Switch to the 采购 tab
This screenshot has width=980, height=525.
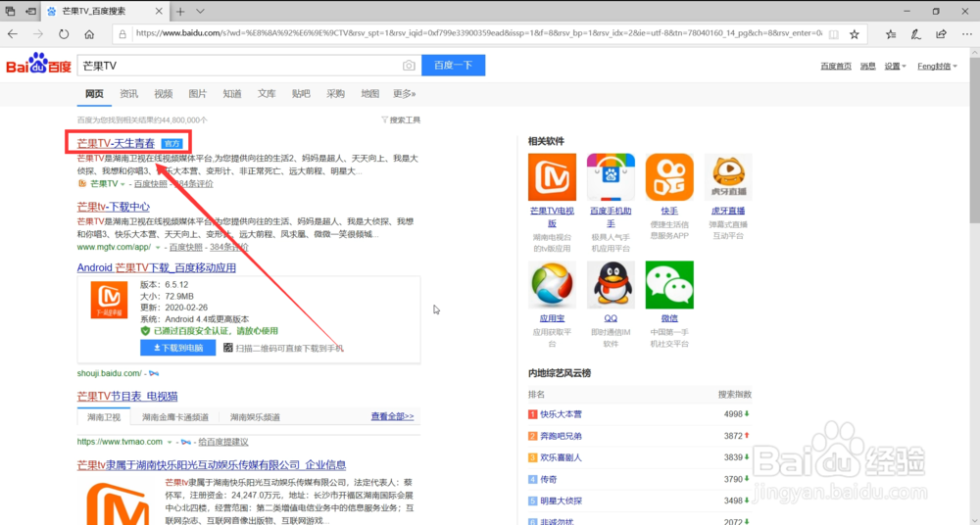click(335, 94)
